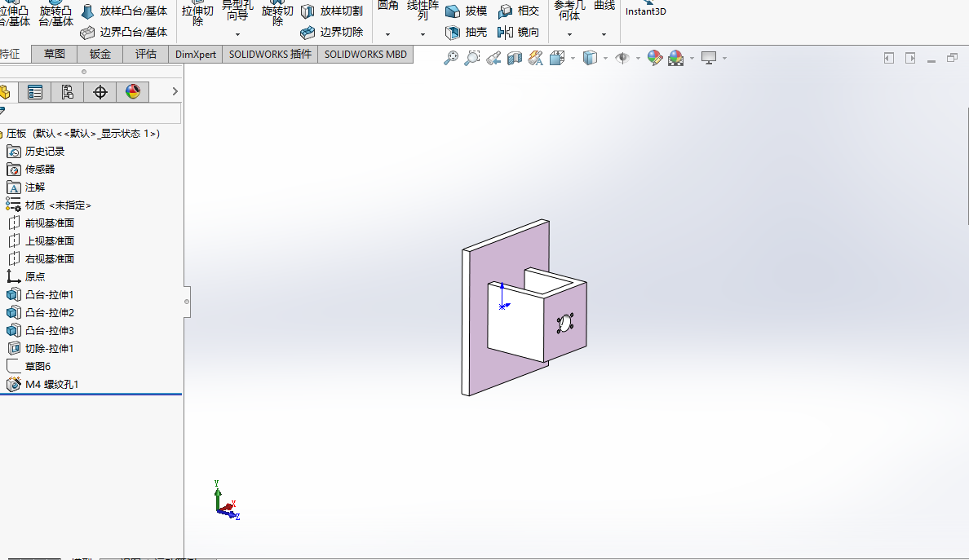The width and height of the screenshot is (969, 560).
Task: Open the 圆角 fillet dropdown arrow
Action: click(x=387, y=34)
